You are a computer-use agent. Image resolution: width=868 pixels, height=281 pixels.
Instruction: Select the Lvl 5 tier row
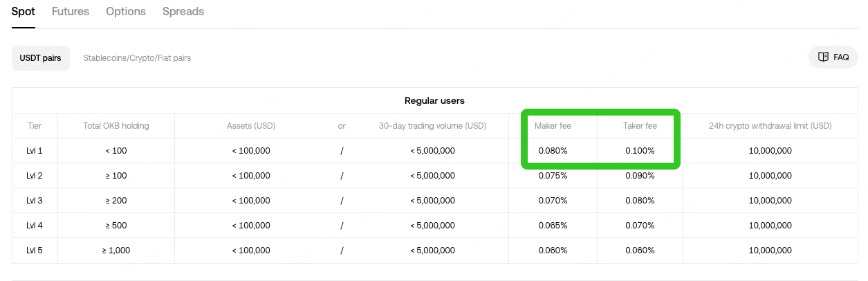tap(435, 251)
